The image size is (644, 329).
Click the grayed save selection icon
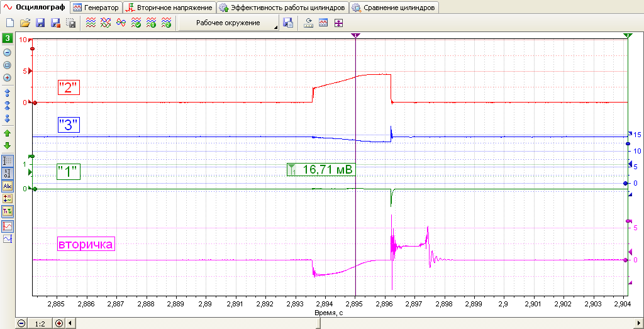pyautogui.click(x=70, y=23)
